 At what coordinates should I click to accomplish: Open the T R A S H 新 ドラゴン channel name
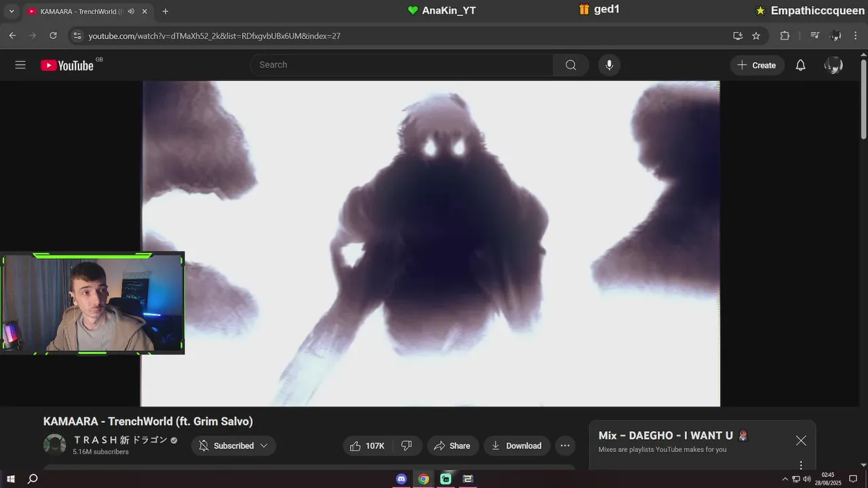pos(121,440)
